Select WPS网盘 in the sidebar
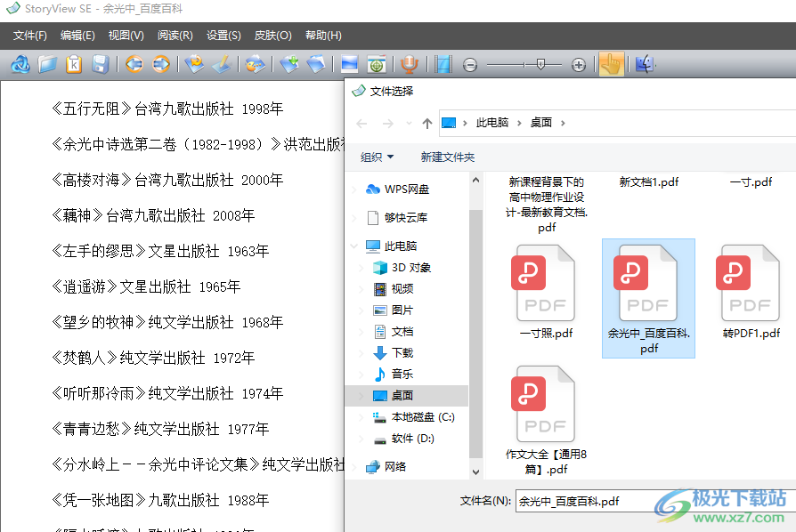Image resolution: width=796 pixels, height=532 pixels. click(x=407, y=189)
